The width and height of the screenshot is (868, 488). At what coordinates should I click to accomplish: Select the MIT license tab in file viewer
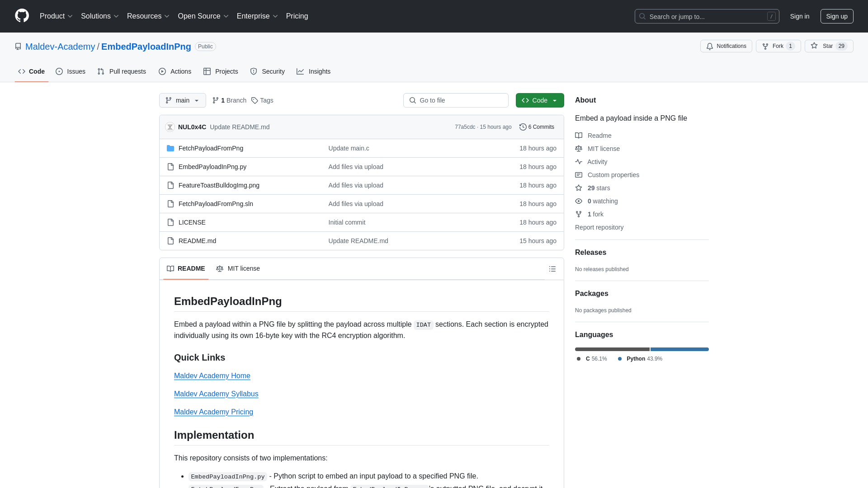click(238, 268)
